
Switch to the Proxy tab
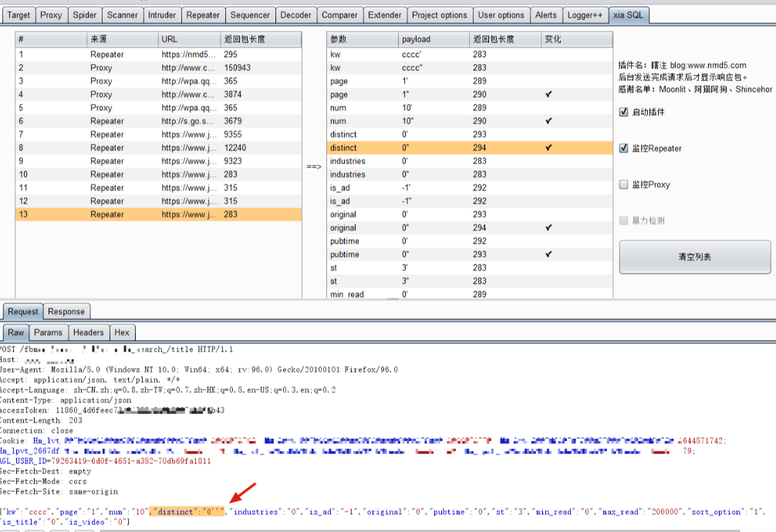(x=51, y=15)
